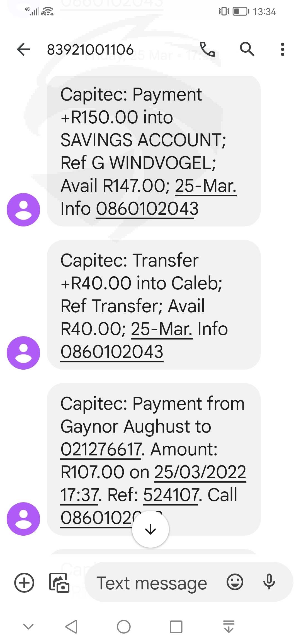Tap account number 021276617 link

tap(101, 450)
